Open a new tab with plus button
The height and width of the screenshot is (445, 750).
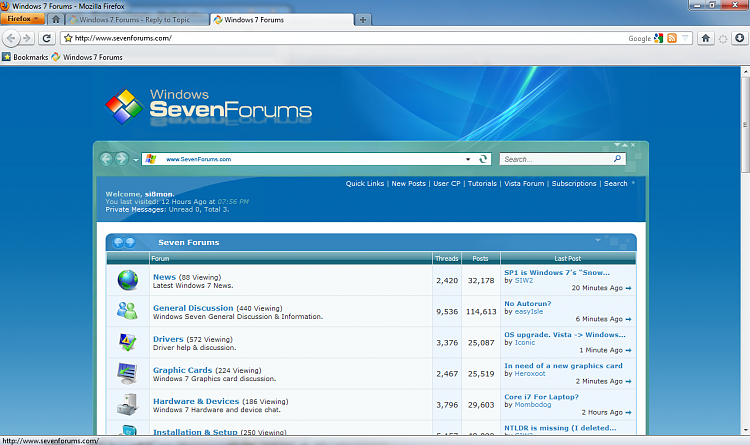click(363, 20)
